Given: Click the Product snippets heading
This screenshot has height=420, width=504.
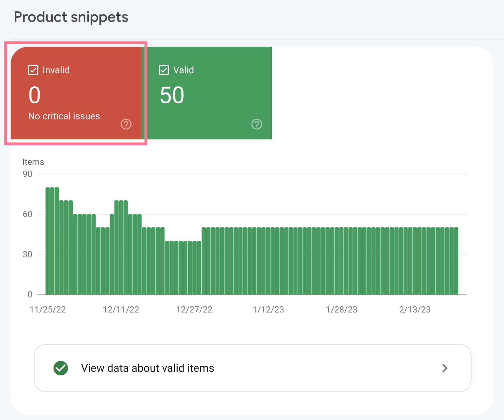Looking at the screenshot, I should coord(71,17).
